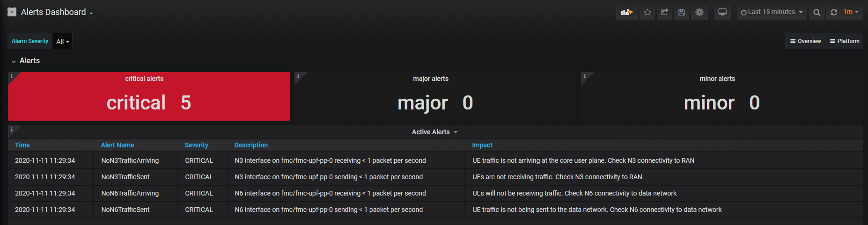Click the Add panel icon
868x225 pixels.
click(626, 12)
